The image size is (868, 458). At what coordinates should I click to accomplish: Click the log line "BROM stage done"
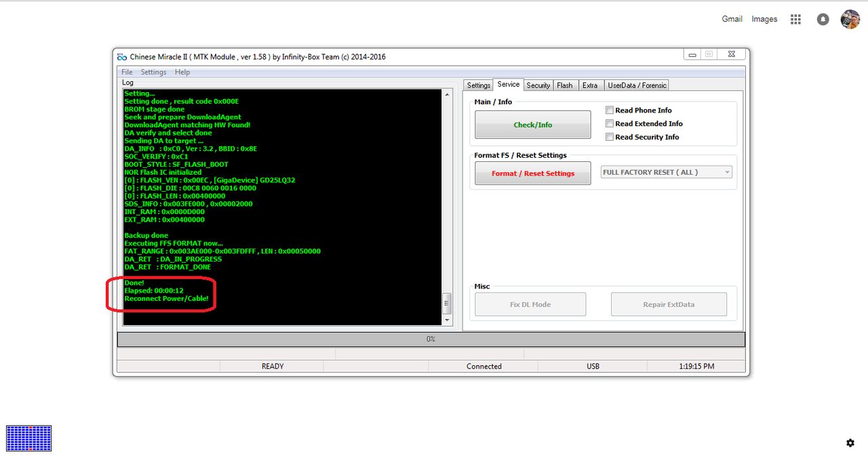(x=154, y=109)
